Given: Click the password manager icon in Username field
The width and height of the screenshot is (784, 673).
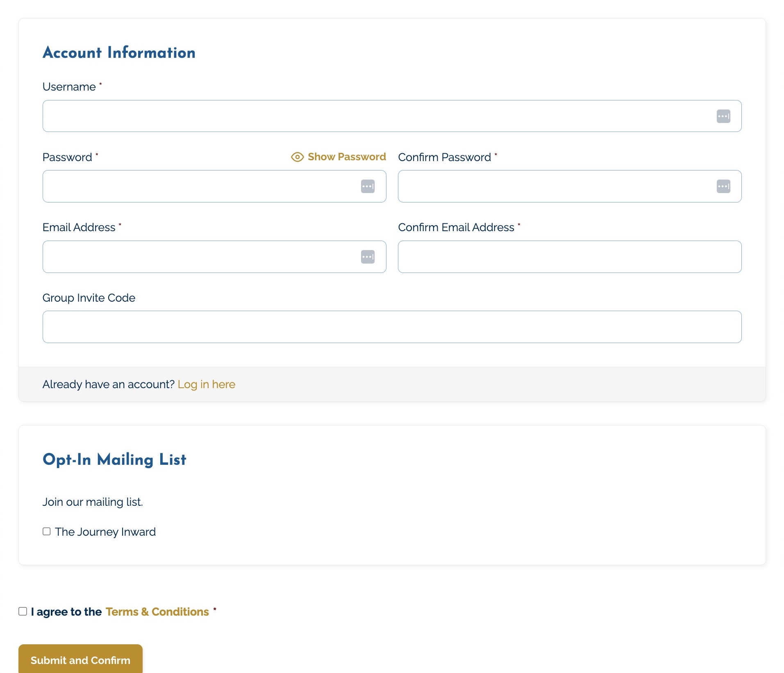Looking at the screenshot, I should [x=723, y=116].
